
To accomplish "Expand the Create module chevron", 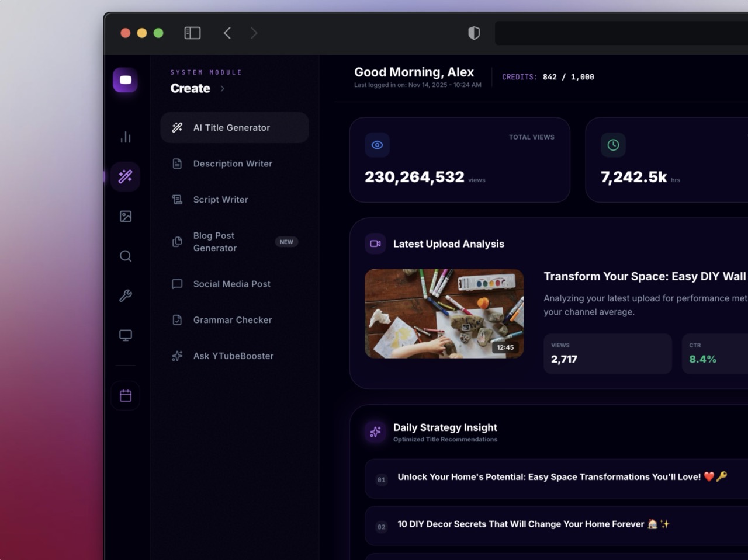I will click(223, 89).
